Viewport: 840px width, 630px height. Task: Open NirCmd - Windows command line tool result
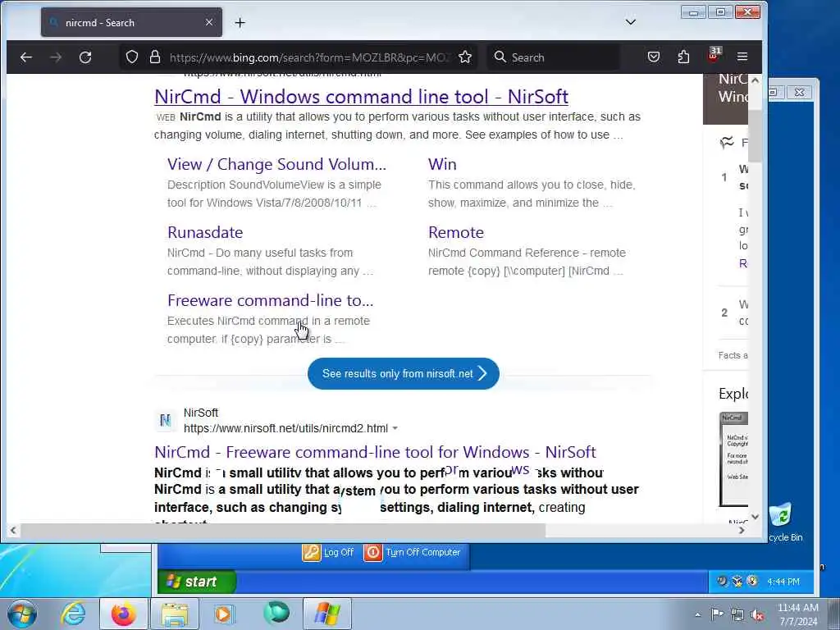point(361,97)
